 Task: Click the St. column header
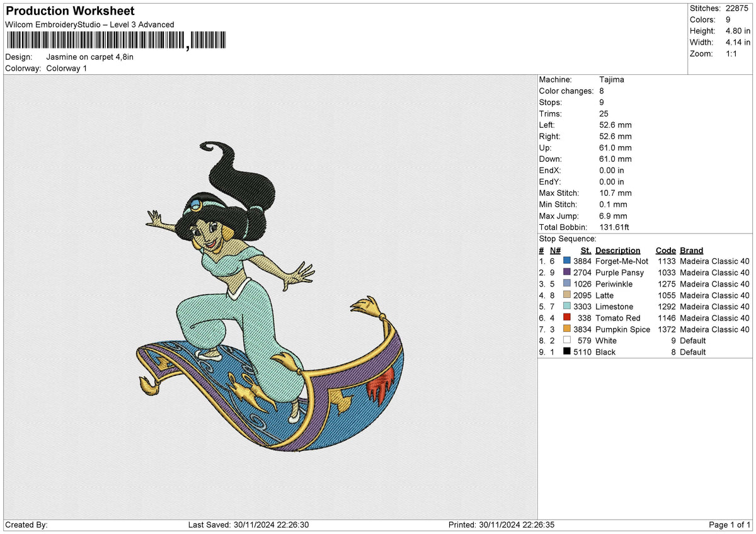(x=585, y=250)
